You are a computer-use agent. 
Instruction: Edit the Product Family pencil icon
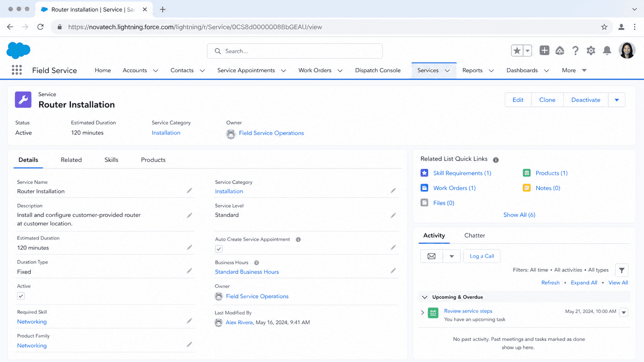(190, 345)
